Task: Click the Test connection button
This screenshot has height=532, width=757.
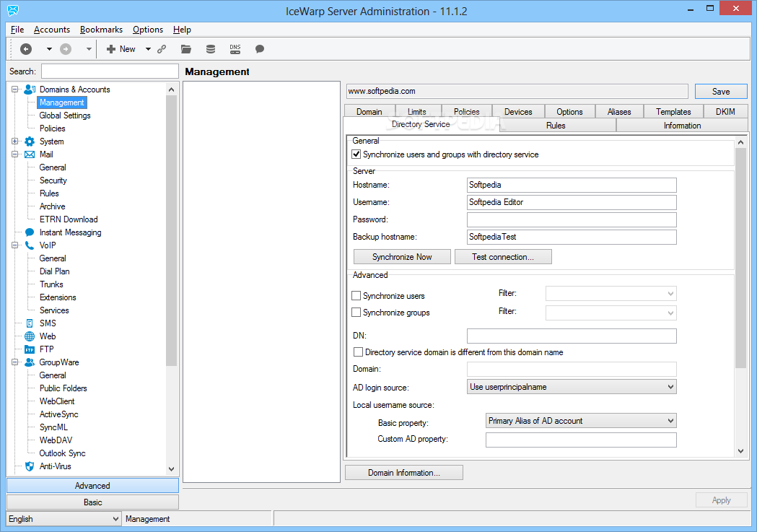Action: [503, 257]
